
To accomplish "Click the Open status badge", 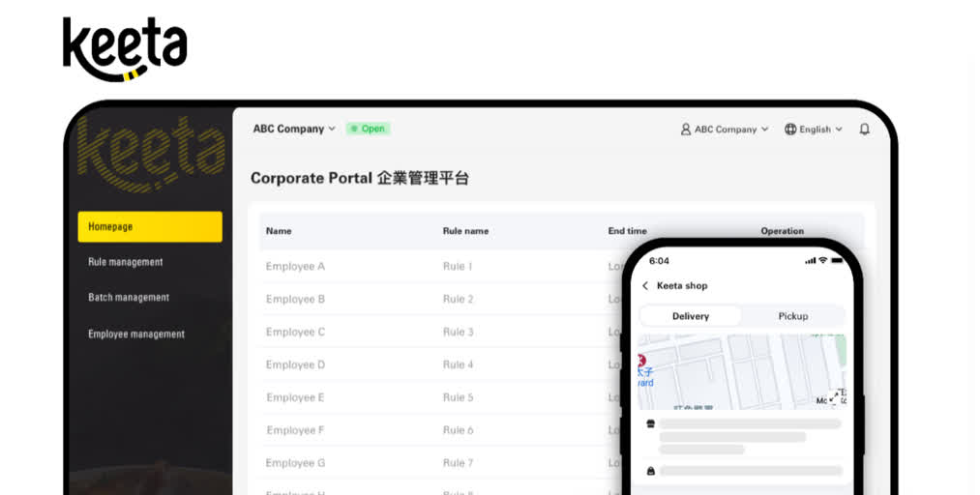I will [369, 129].
